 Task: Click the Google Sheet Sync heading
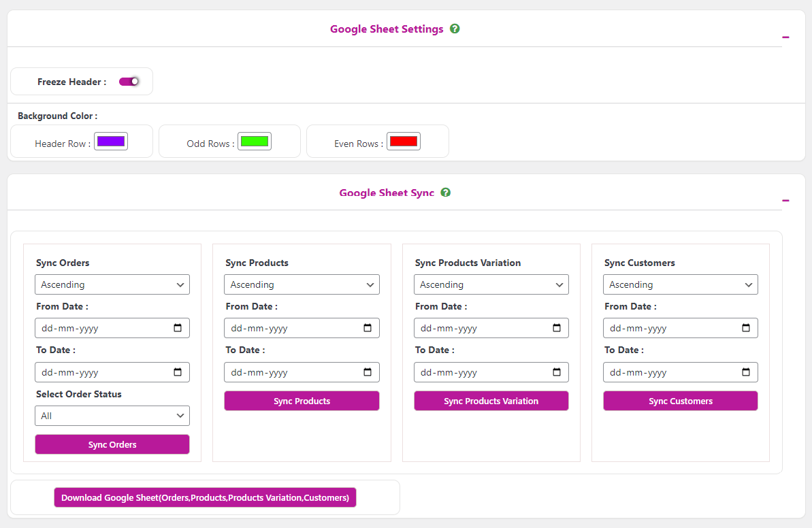point(387,193)
